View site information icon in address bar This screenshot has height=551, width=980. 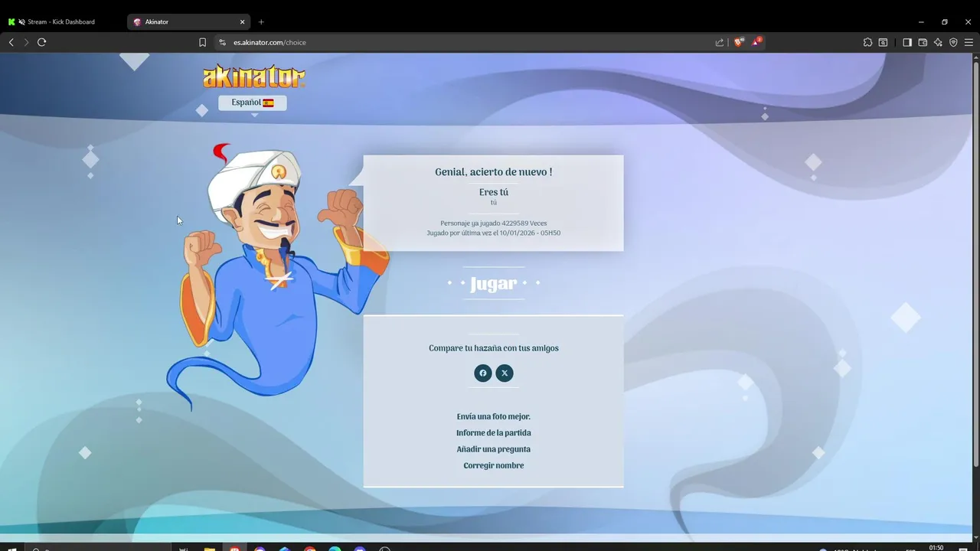coord(223,42)
